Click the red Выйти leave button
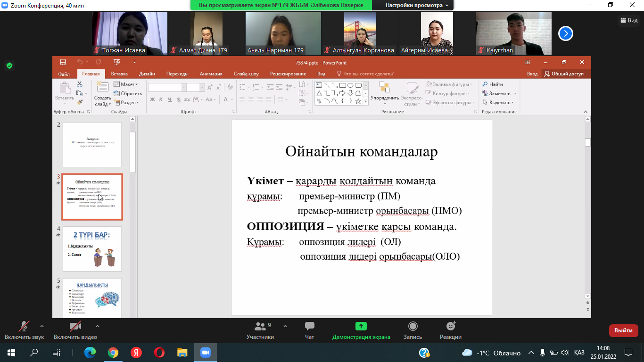644x362 pixels. [623, 330]
